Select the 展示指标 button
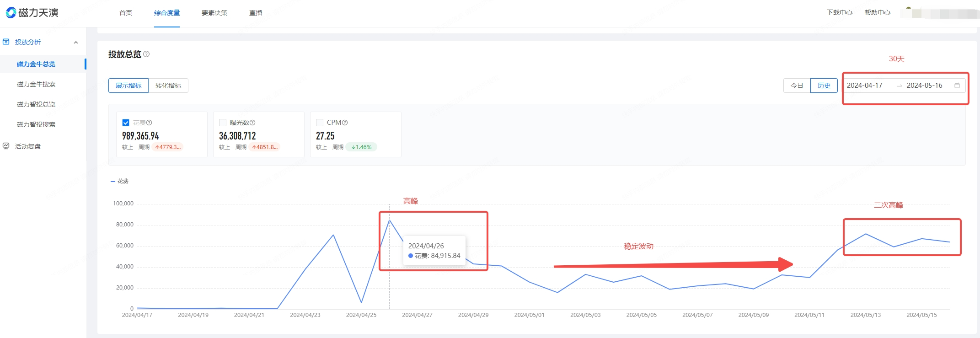The image size is (980, 338). click(x=129, y=86)
